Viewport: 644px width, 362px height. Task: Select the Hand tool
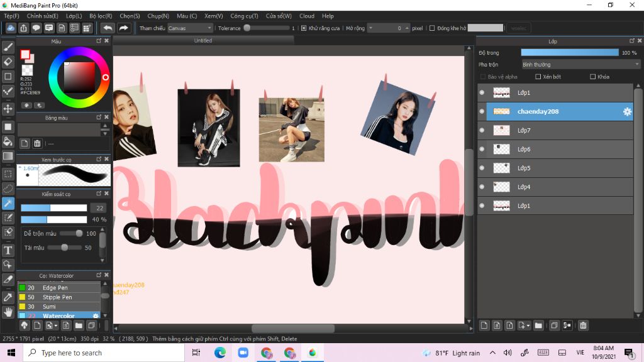click(x=8, y=312)
